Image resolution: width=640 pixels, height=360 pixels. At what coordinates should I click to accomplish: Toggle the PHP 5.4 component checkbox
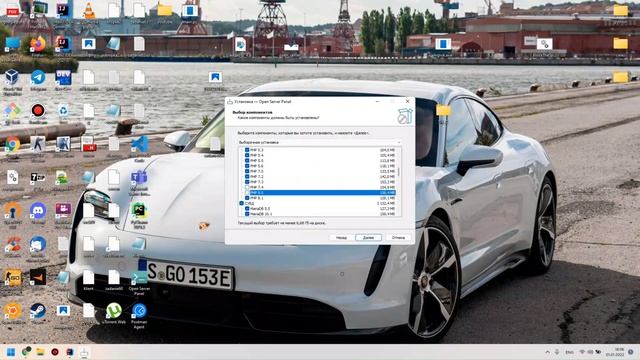247,155
